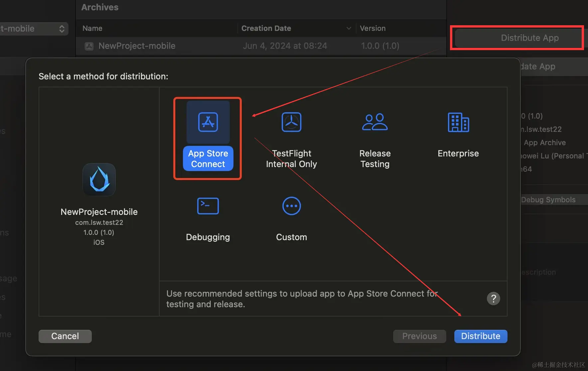The image size is (588, 371).
Task: Select the Enterprise building icon
Action: pos(458,122)
